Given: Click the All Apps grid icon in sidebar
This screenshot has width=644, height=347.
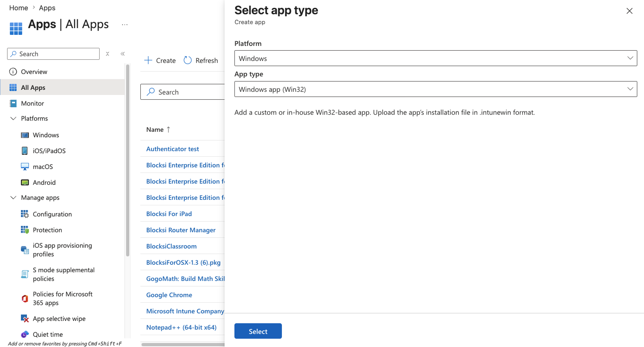Looking at the screenshot, I should [x=13, y=87].
